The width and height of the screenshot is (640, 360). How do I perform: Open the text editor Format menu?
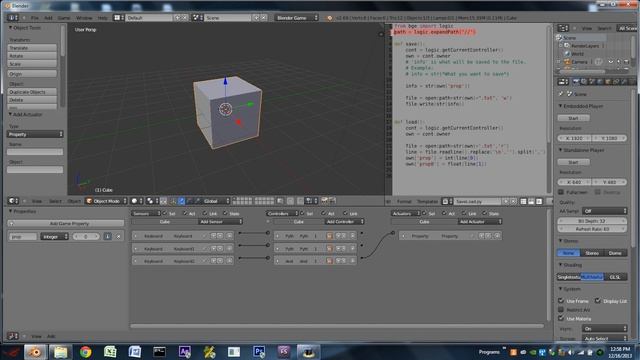pos(404,202)
